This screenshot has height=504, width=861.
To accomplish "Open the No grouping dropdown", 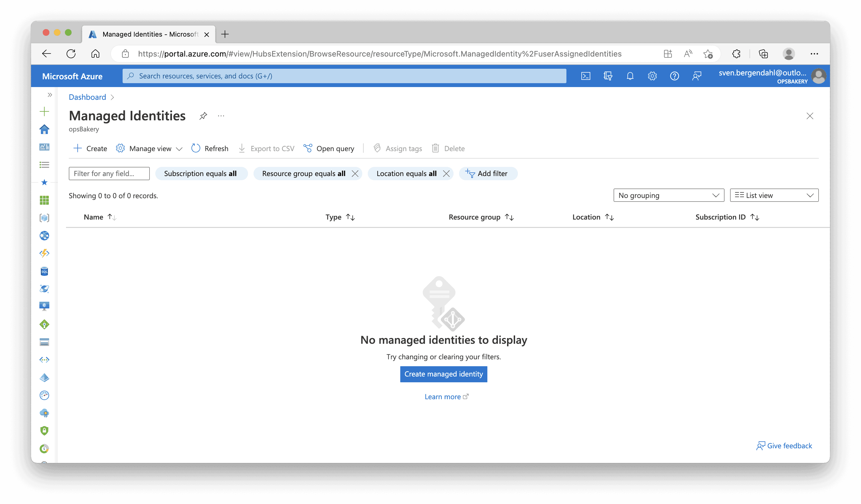I will (668, 195).
